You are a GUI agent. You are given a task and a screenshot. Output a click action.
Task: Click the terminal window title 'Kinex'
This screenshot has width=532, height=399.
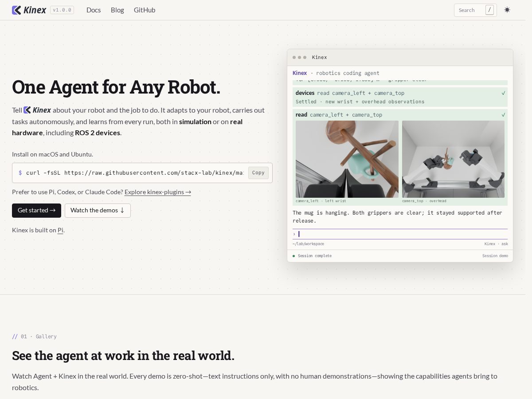point(319,57)
